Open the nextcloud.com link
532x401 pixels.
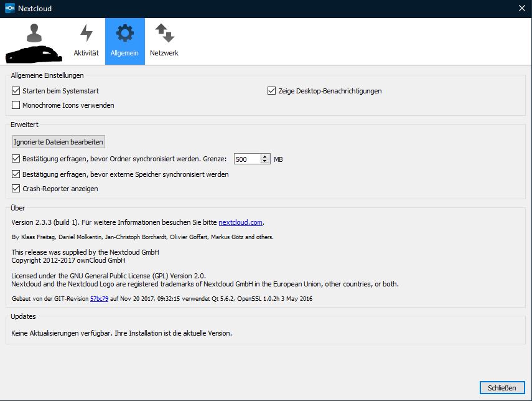pyautogui.click(x=240, y=222)
